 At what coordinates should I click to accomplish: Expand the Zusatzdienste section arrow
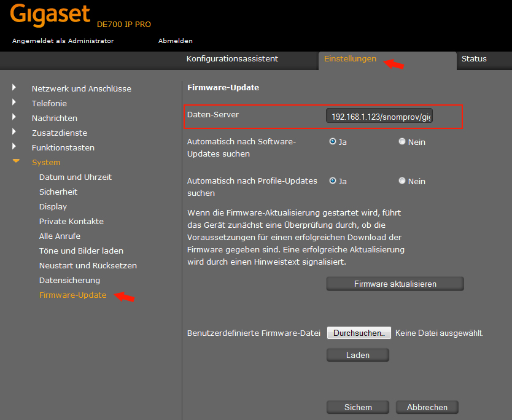[x=14, y=132]
